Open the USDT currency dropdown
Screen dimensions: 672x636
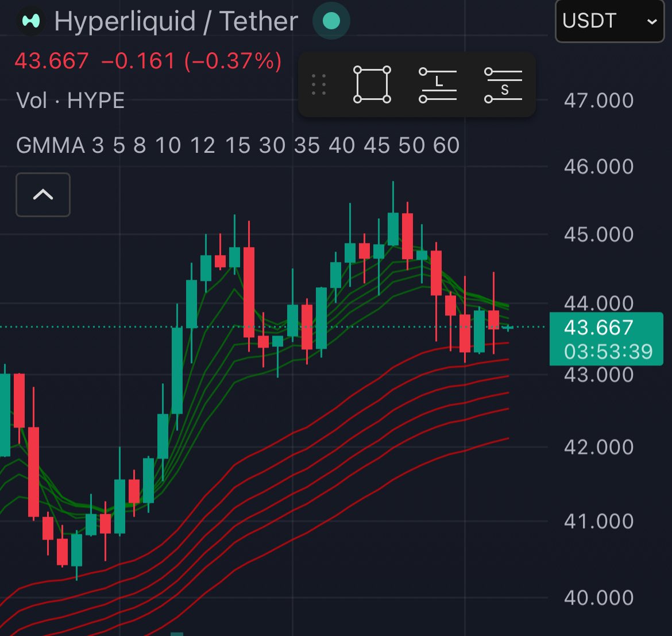(609, 21)
